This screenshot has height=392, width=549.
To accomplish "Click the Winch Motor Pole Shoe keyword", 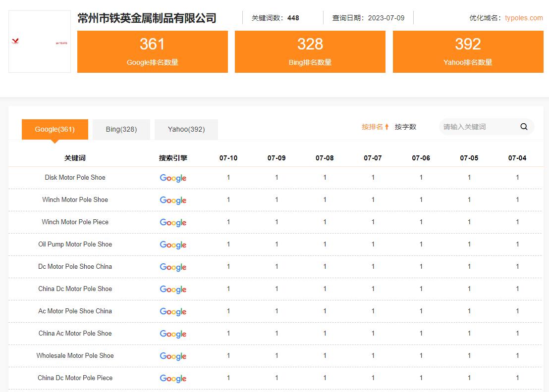I will tap(75, 200).
